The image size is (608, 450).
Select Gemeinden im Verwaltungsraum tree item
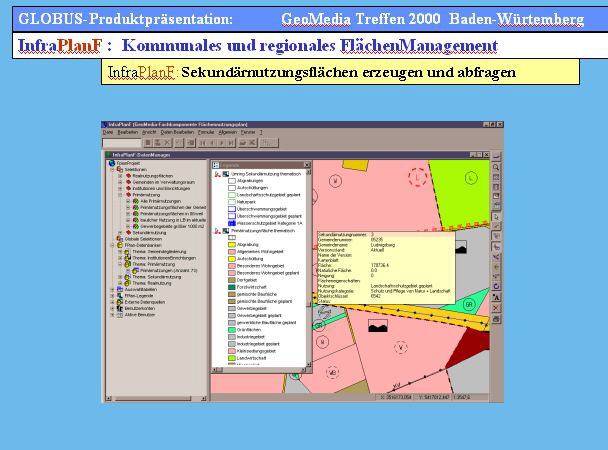coord(164,182)
